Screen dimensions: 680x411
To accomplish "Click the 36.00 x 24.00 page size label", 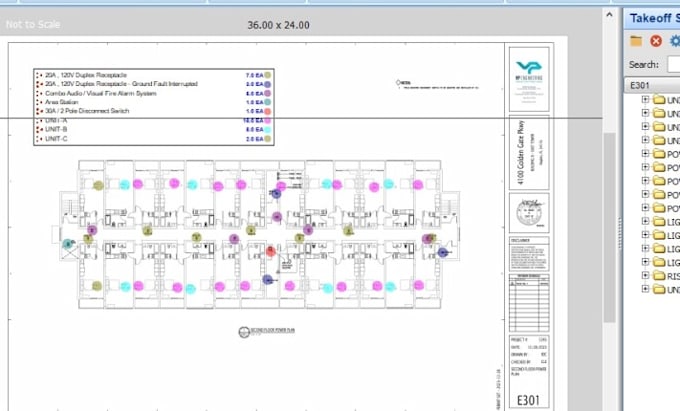I will (278, 25).
